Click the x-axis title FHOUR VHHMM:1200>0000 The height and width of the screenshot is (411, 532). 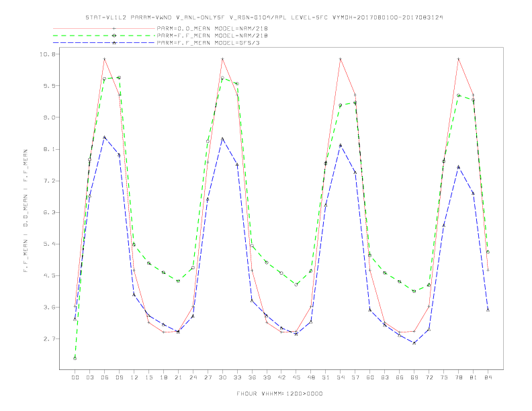point(279,394)
